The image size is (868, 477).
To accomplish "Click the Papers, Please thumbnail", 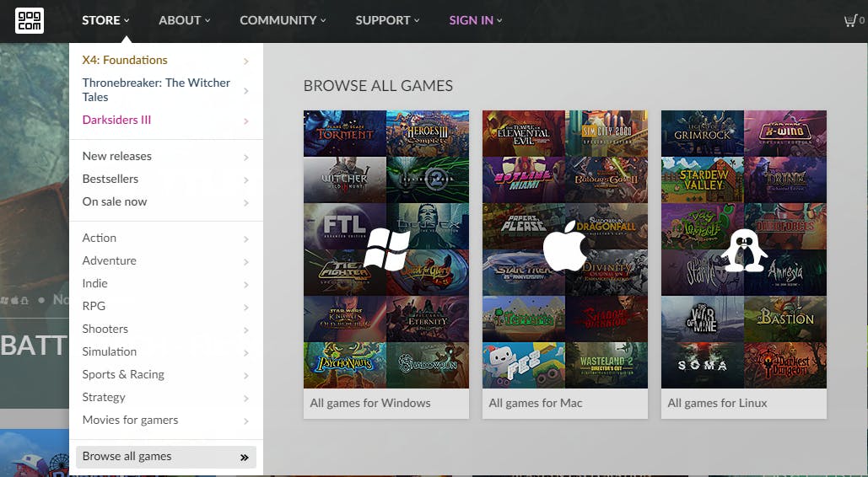I will tap(524, 226).
